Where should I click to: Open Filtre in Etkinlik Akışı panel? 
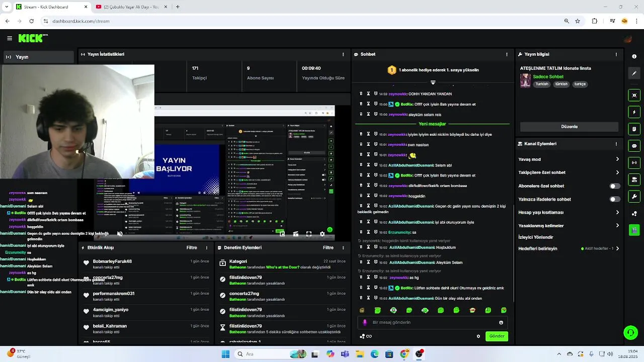click(192, 248)
